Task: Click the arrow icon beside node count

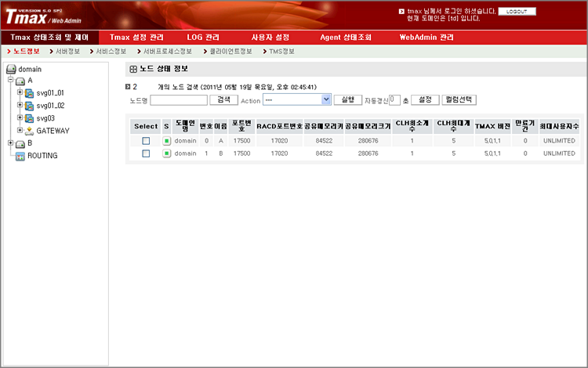Action: (128, 87)
